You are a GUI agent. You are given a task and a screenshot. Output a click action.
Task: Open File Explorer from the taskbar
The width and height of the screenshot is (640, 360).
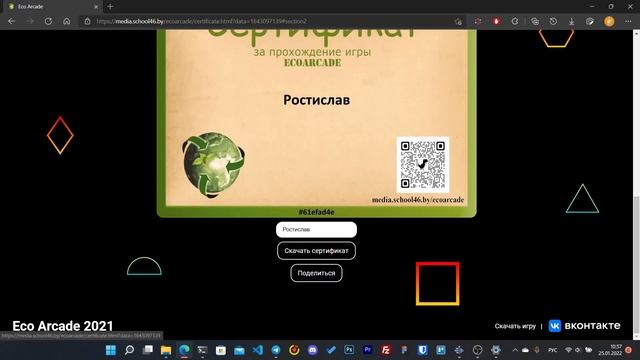coord(166,350)
